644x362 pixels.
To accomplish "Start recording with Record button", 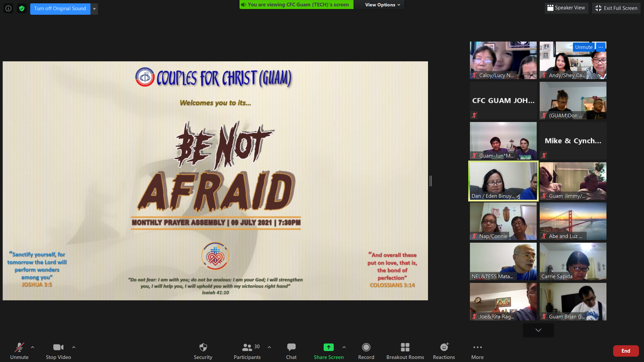I will click(366, 351).
